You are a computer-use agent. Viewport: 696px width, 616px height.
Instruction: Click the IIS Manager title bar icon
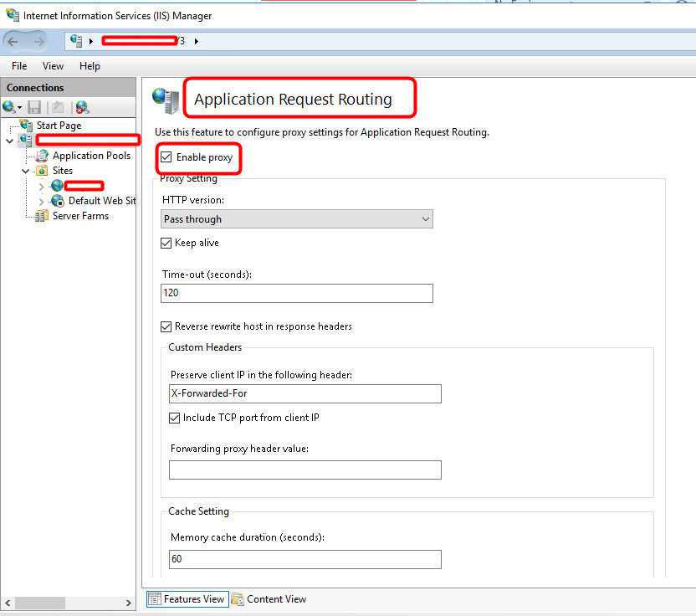(13, 15)
